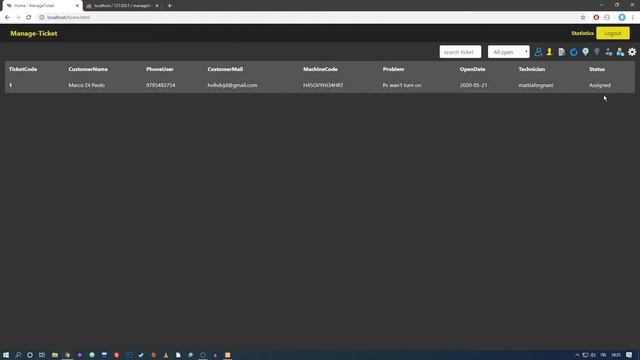Image resolution: width=640 pixels, height=360 pixels.
Task: Open the Windows notification center icon
Action: (x=629, y=355)
